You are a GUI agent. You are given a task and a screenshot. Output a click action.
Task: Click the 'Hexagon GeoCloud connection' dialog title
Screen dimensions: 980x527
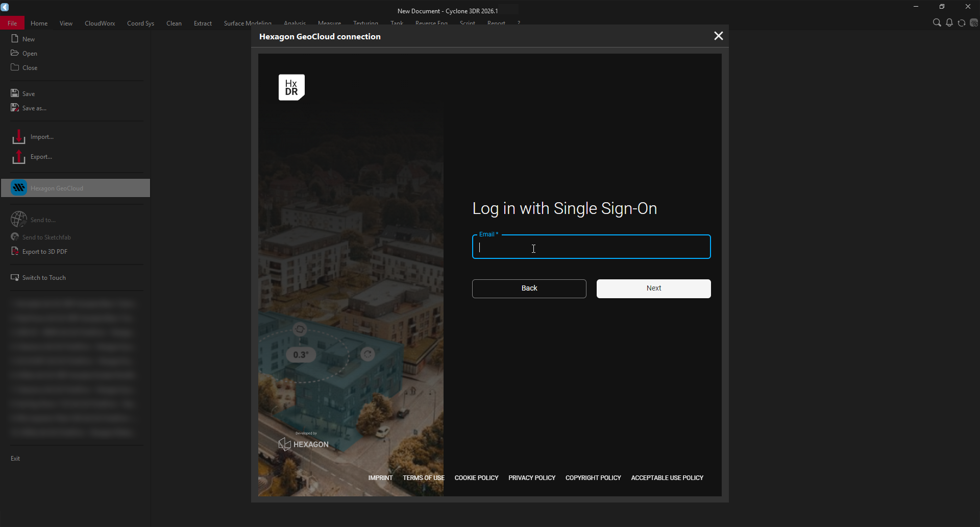(x=320, y=37)
